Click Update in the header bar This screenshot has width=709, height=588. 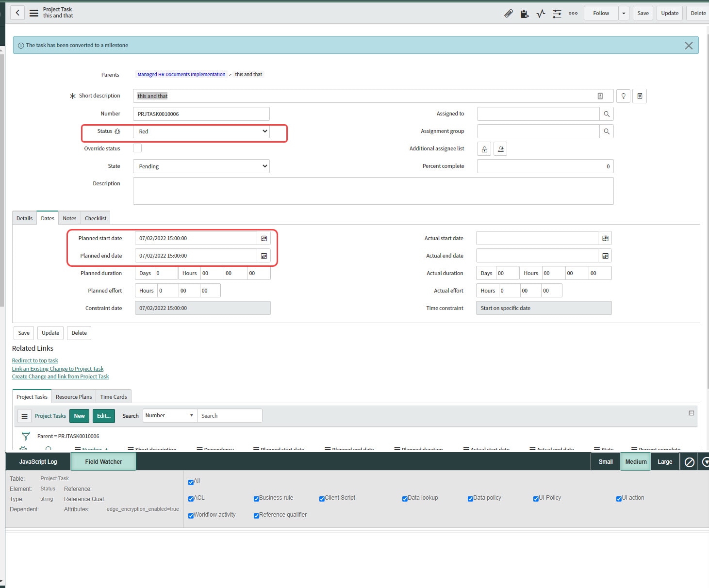click(670, 13)
